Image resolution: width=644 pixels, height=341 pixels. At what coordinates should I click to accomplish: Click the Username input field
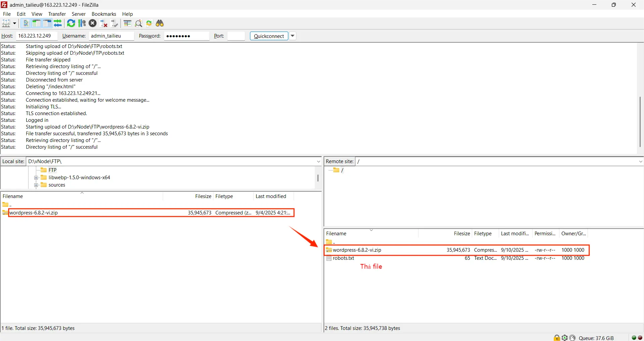point(111,36)
